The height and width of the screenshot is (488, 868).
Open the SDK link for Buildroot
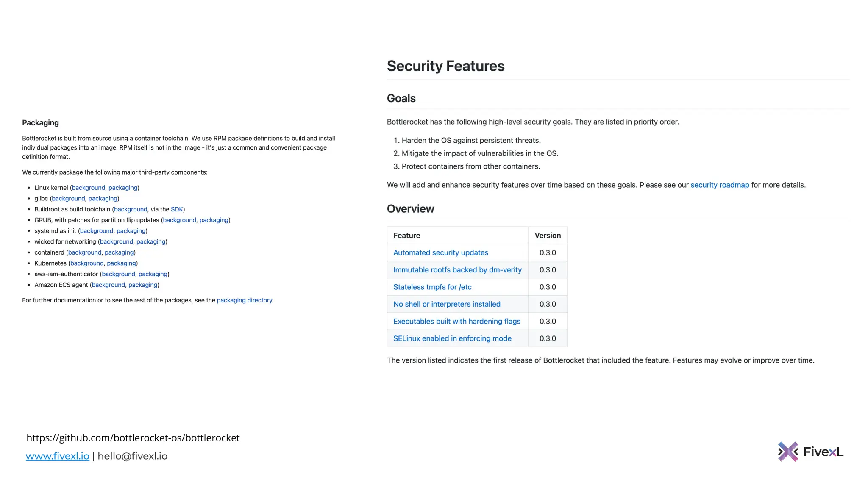pos(177,209)
